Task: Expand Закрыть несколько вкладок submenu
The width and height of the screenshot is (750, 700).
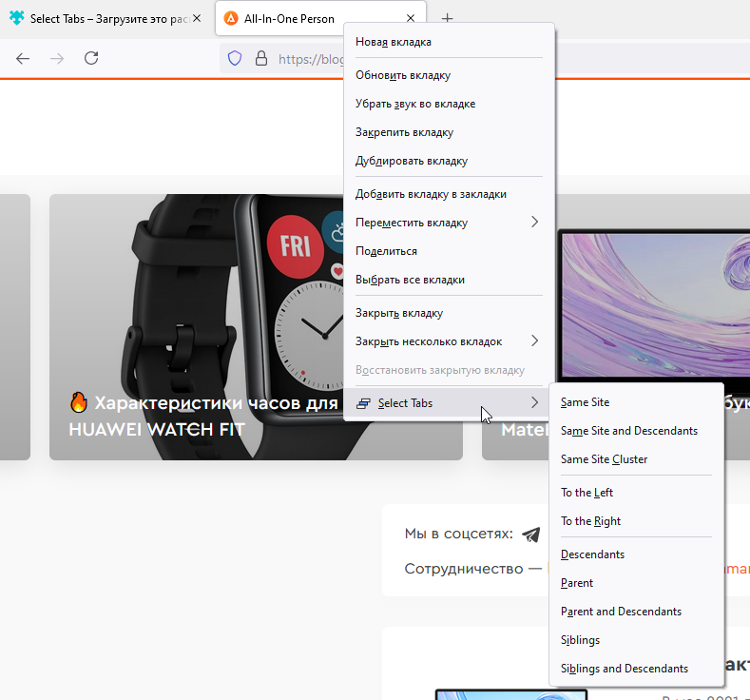Action: pyautogui.click(x=449, y=341)
